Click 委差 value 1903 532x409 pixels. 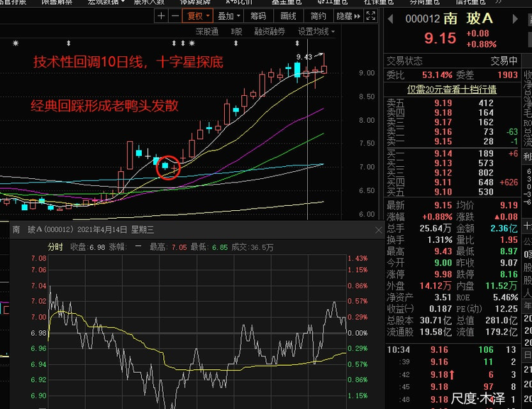(x=508, y=75)
